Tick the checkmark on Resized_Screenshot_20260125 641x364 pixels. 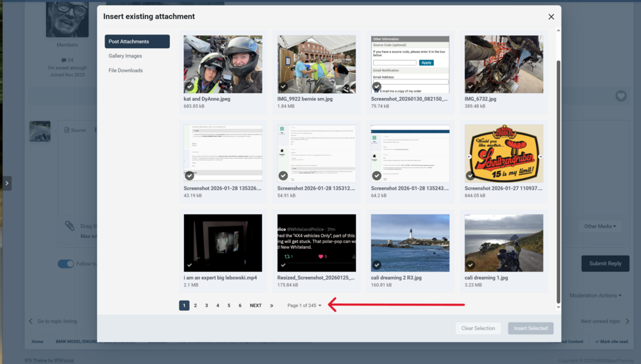283,265
